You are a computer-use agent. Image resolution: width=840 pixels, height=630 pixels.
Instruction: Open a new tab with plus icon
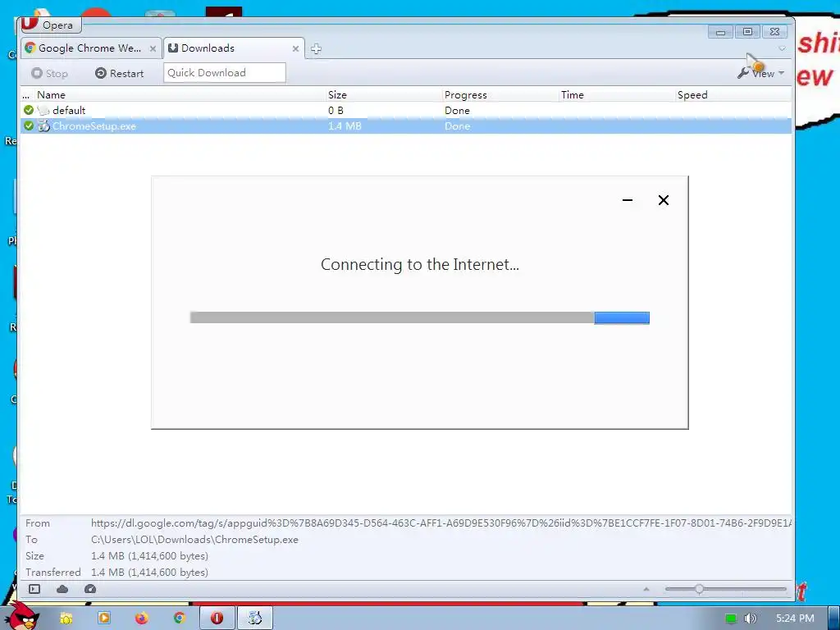coord(316,48)
